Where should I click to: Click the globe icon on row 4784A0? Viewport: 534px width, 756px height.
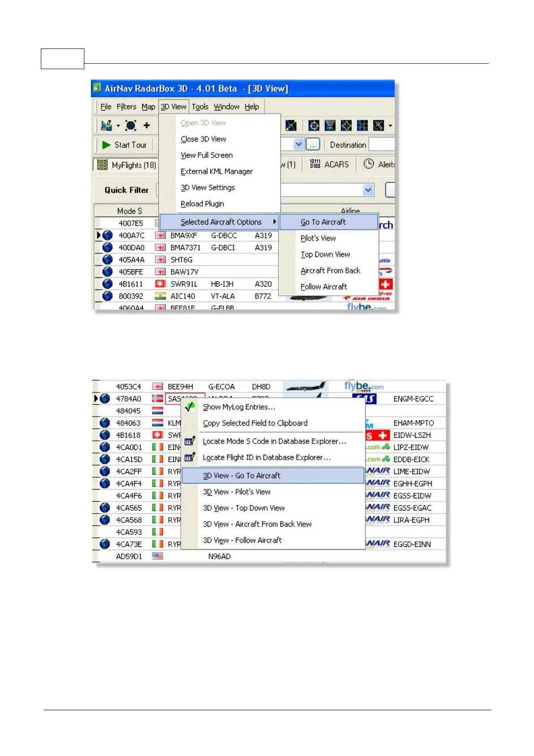tap(105, 398)
